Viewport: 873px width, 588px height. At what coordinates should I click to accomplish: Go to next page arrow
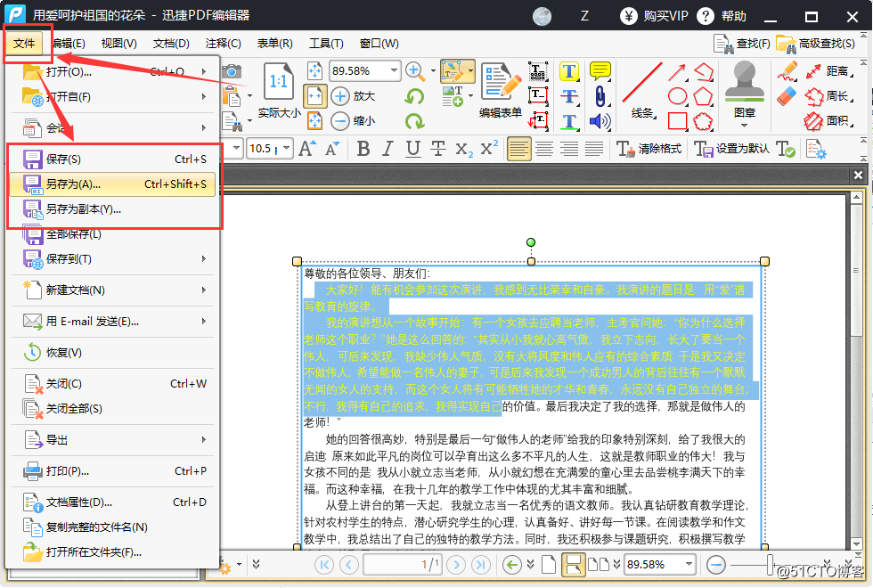tap(456, 565)
